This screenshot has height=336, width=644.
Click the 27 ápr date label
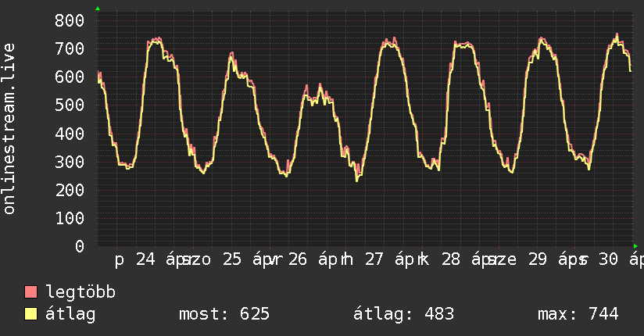(x=391, y=259)
